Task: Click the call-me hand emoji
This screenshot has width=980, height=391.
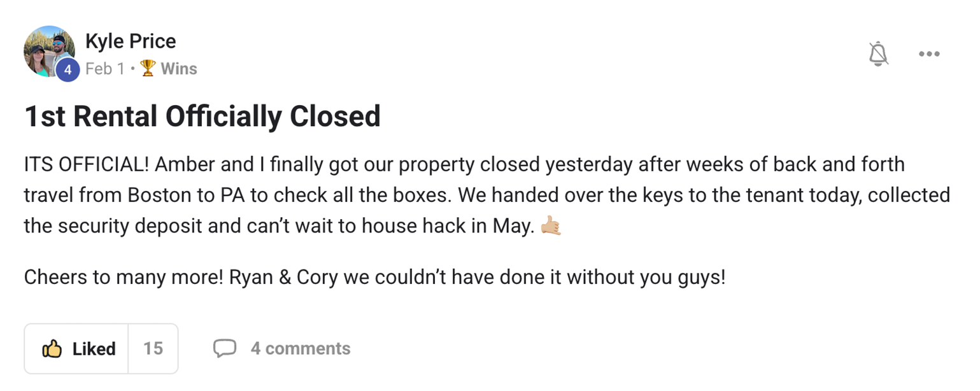Action: tap(550, 225)
